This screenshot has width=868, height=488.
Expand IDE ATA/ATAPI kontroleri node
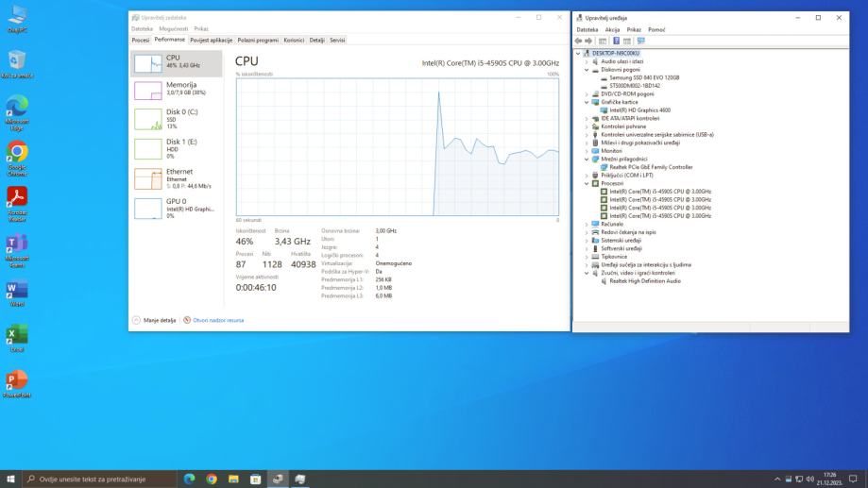pos(587,118)
